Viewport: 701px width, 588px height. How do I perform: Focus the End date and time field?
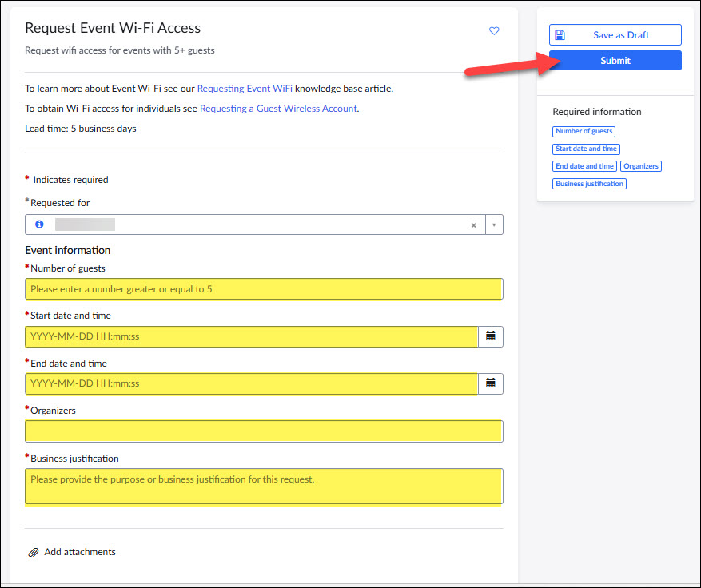(251, 383)
